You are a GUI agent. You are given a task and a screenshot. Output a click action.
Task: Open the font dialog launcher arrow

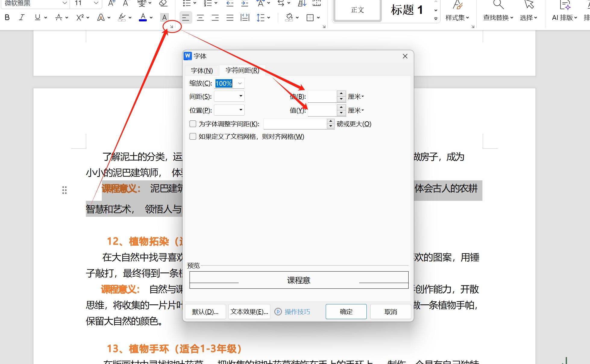pos(172,27)
